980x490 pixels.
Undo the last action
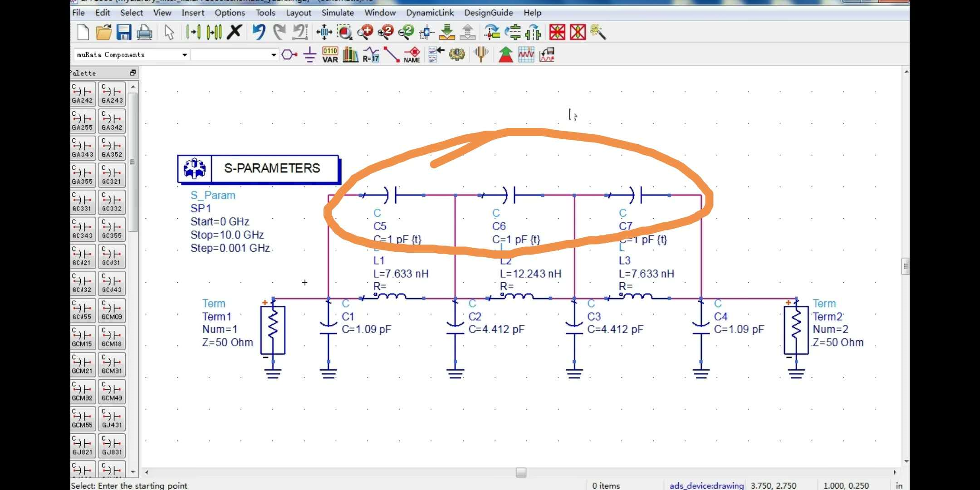pyautogui.click(x=259, y=32)
